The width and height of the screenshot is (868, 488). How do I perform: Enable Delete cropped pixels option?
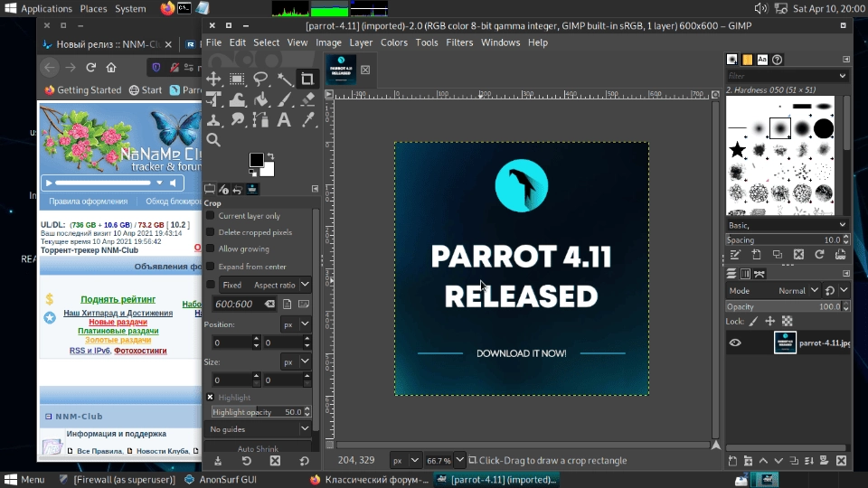click(x=211, y=232)
